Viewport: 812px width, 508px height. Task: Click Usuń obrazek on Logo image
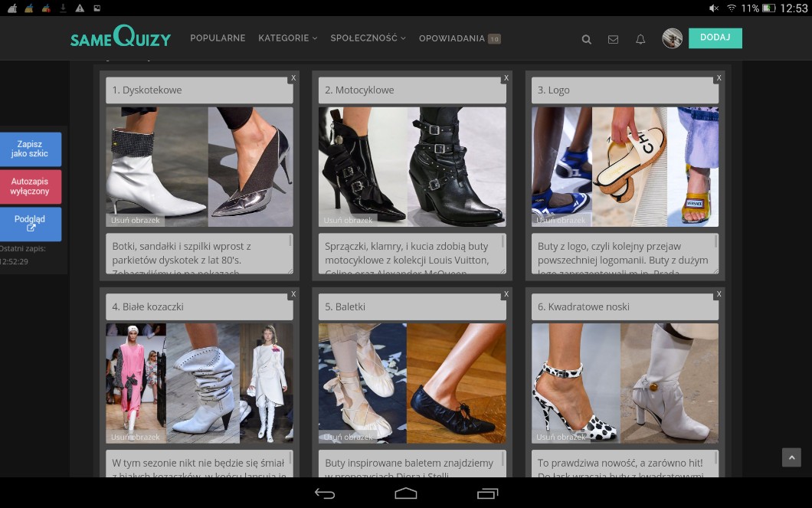click(x=561, y=221)
